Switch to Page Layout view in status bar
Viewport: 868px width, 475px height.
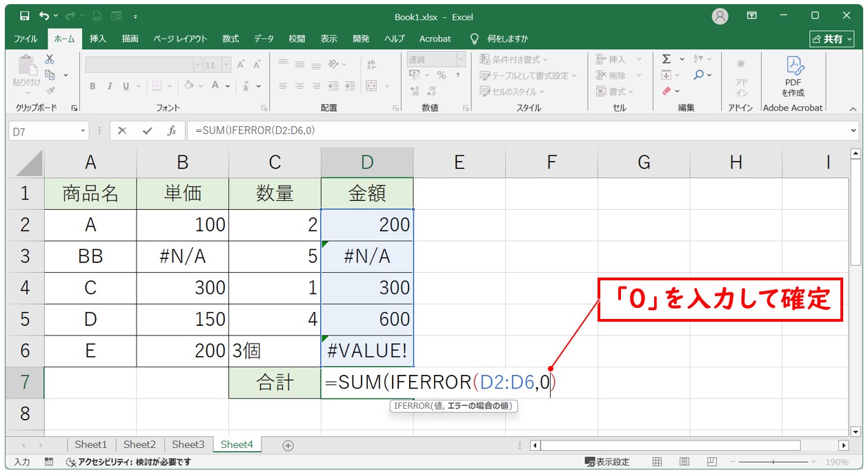[684, 462]
